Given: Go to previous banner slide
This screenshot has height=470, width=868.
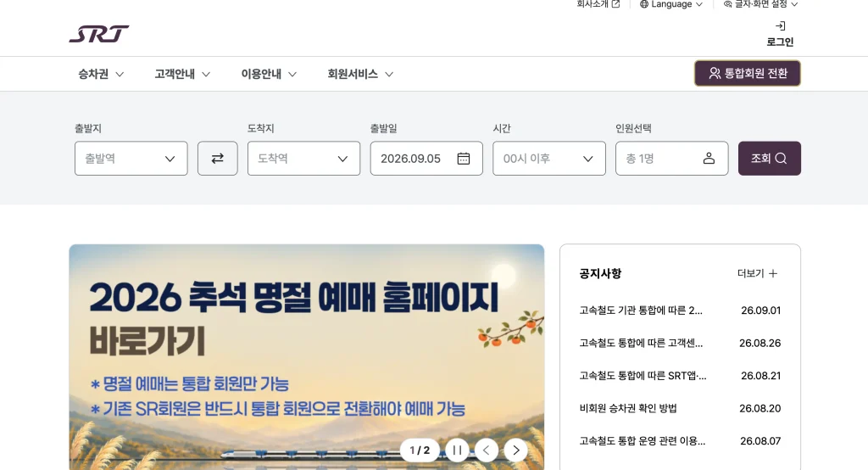Looking at the screenshot, I should point(487,450).
